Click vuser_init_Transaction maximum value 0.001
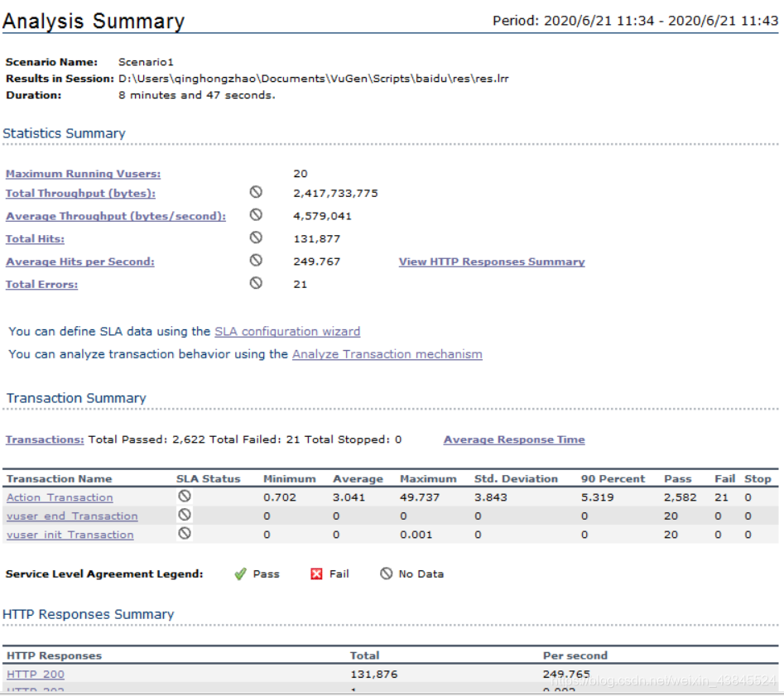This screenshot has width=784, height=696. [416, 535]
